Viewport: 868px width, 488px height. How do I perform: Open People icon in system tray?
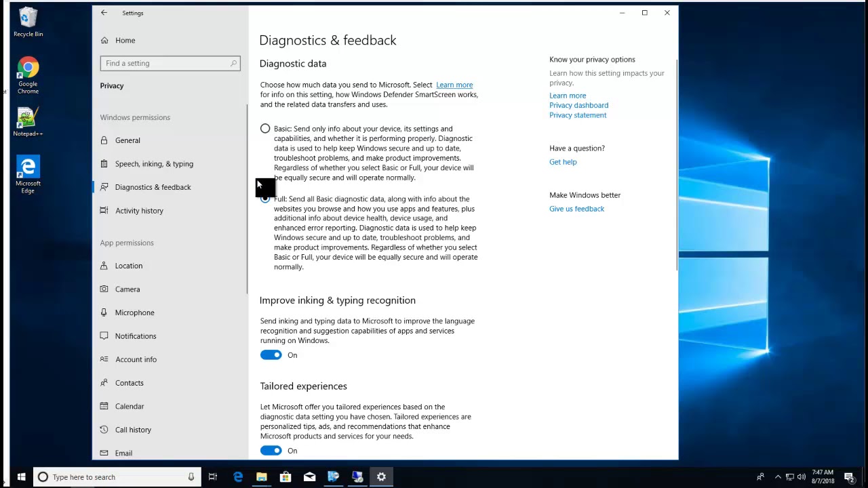click(x=760, y=477)
